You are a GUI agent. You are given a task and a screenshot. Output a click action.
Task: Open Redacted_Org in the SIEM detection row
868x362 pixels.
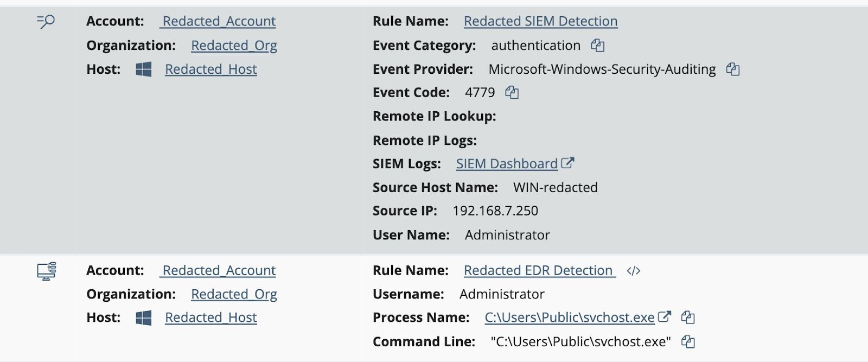point(234,46)
